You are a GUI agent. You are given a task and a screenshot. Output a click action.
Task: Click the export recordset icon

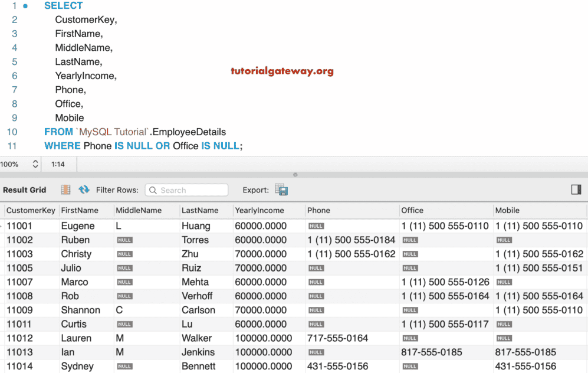click(281, 189)
